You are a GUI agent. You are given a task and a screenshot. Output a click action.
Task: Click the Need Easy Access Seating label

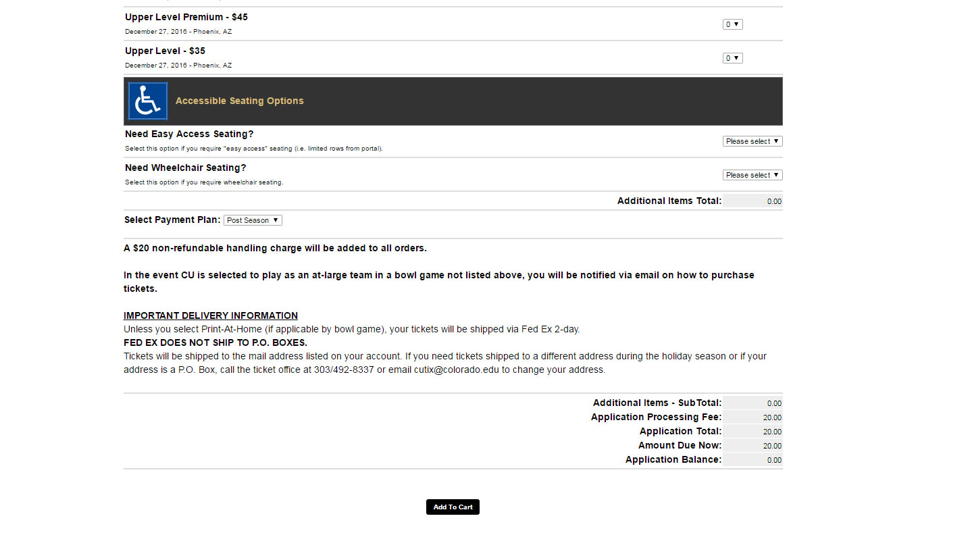[189, 134]
